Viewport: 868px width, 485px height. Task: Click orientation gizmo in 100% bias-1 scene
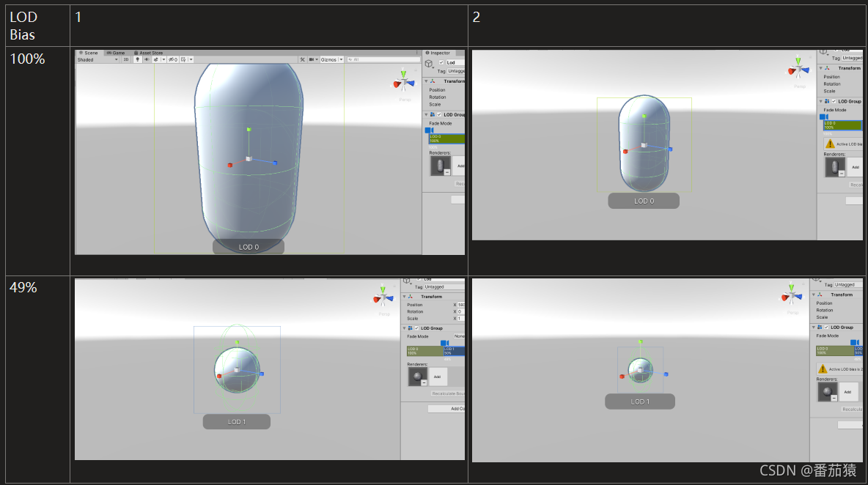404,81
